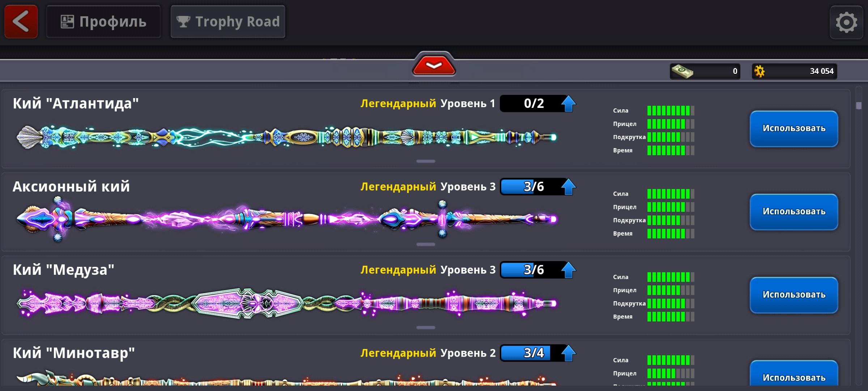Tap the cash stack icon
The height and width of the screenshot is (391, 868).
(x=682, y=71)
